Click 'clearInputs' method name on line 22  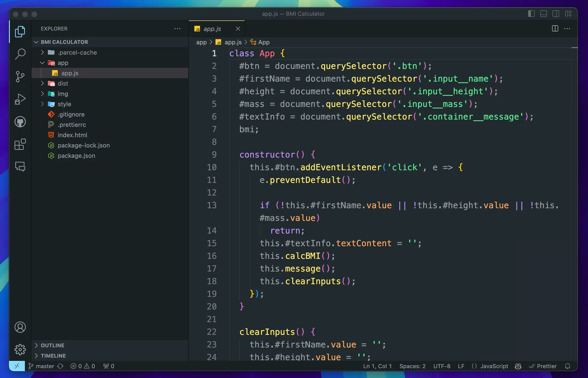(x=267, y=332)
